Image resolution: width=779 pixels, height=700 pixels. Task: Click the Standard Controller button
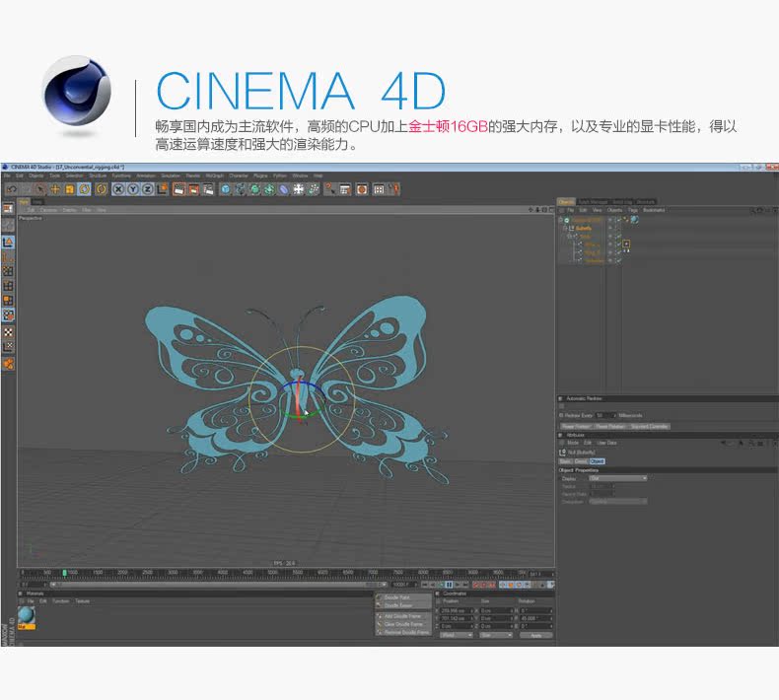[x=650, y=426]
